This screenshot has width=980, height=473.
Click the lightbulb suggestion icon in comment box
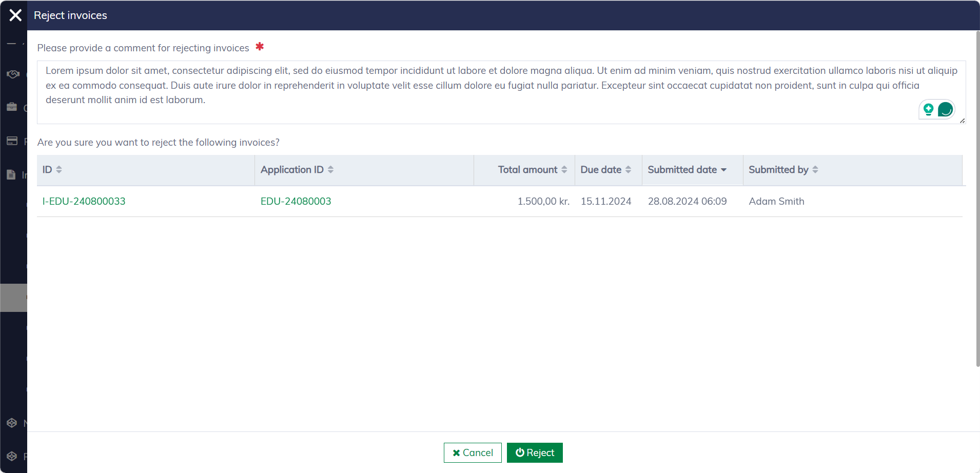pyautogui.click(x=928, y=109)
